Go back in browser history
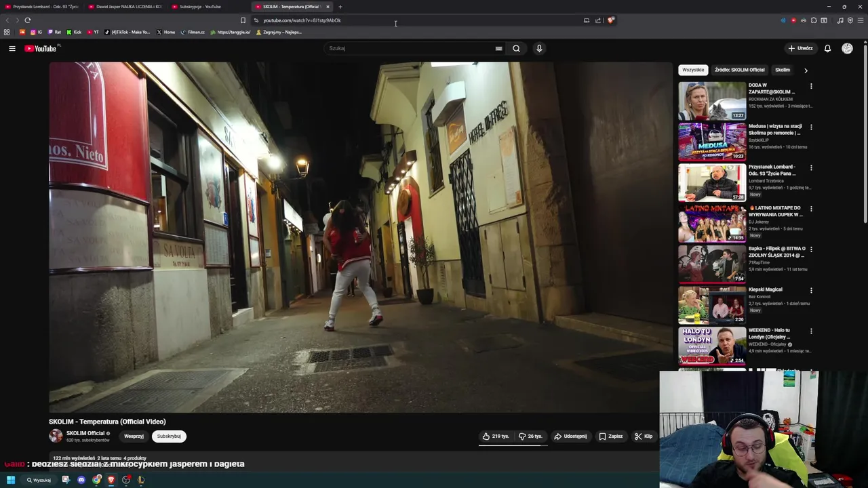868x488 pixels. pos(8,20)
